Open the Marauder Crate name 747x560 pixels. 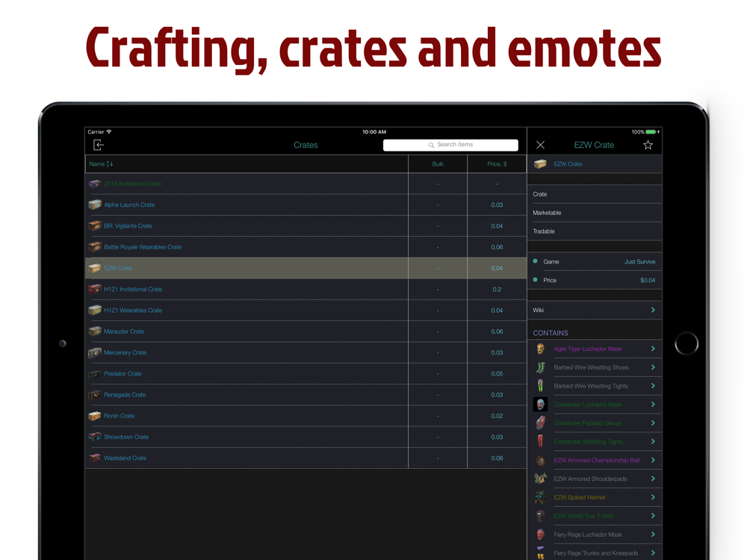click(x=124, y=332)
